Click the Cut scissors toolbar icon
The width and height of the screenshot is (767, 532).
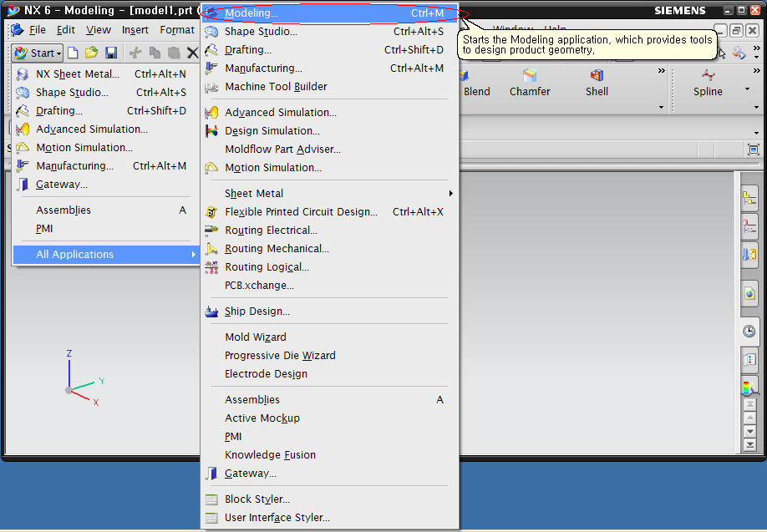(x=135, y=53)
